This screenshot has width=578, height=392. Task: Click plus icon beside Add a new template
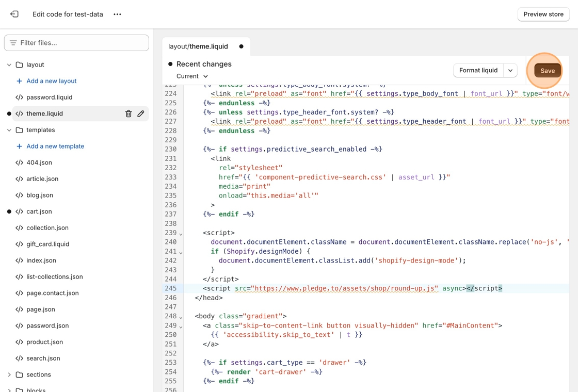pos(19,146)
